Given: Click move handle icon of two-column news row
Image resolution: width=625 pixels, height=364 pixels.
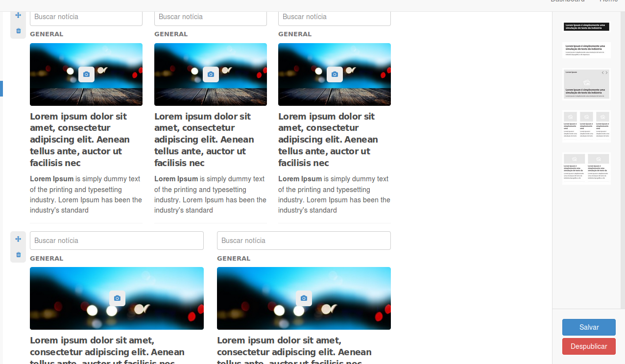Looking at the screenshot, I should [x=18, y=239].
